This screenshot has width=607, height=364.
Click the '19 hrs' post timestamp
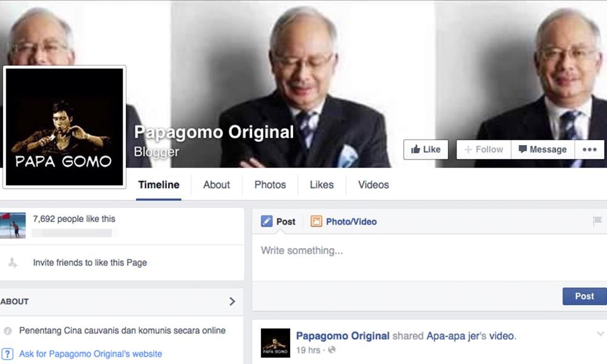pos(308,350)
